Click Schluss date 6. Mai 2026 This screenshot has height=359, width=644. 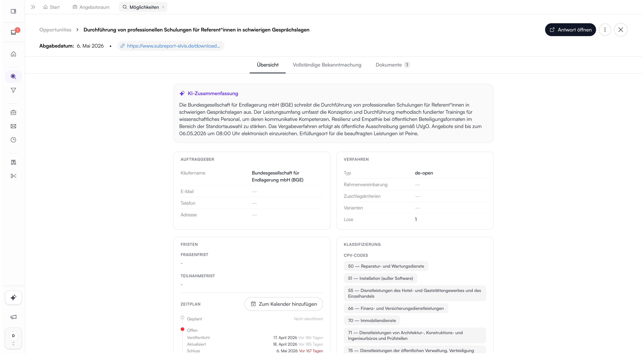pos(287,351)
